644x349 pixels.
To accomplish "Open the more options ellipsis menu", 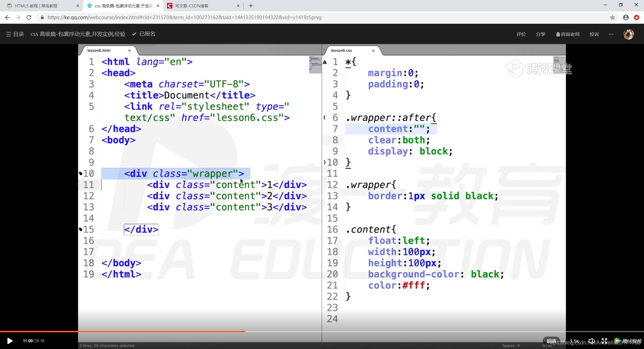I will pos(611,34).
